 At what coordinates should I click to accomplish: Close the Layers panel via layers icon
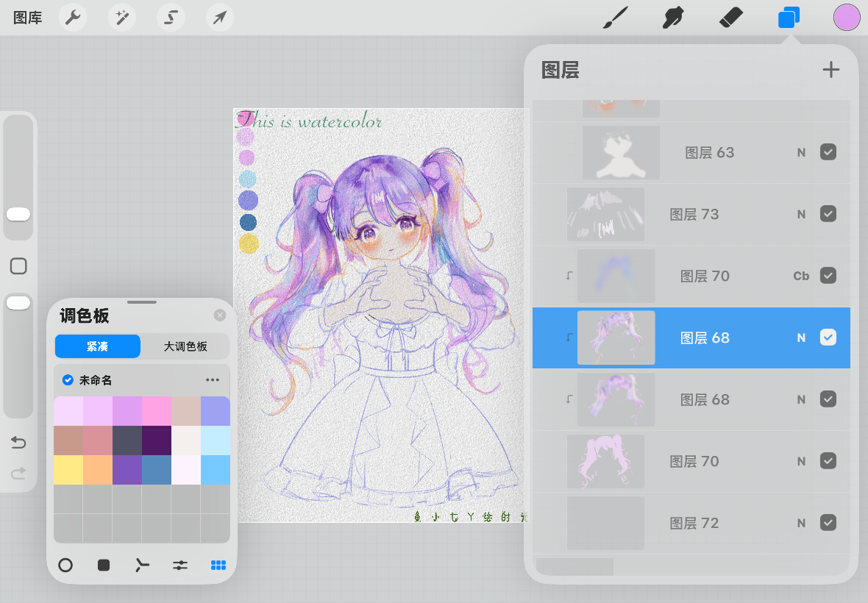[x=789, y=18]
